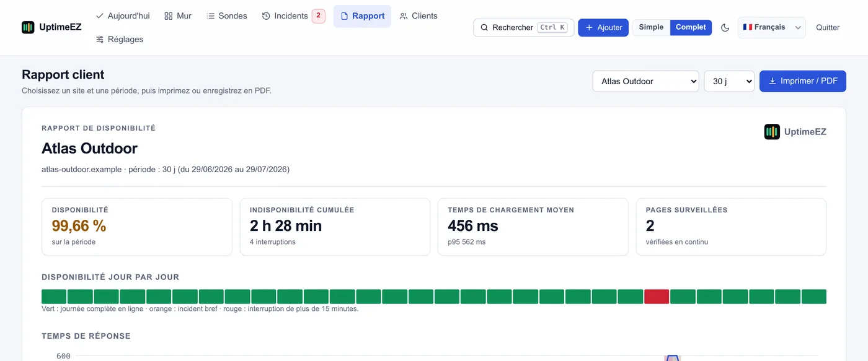Click the Disponibilité 99,66 % card
The width and height of the screenshot is (868, 361).
click(137, 227)
